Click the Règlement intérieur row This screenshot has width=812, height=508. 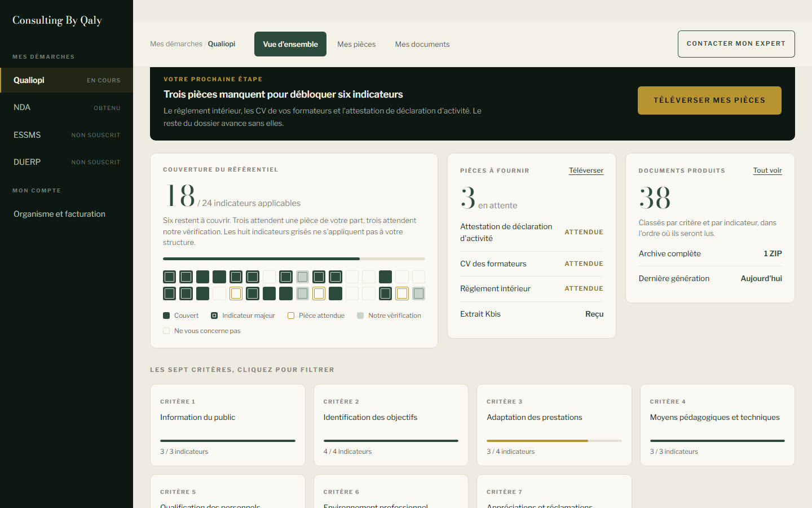pyautogui.click(x=532, y=288)
